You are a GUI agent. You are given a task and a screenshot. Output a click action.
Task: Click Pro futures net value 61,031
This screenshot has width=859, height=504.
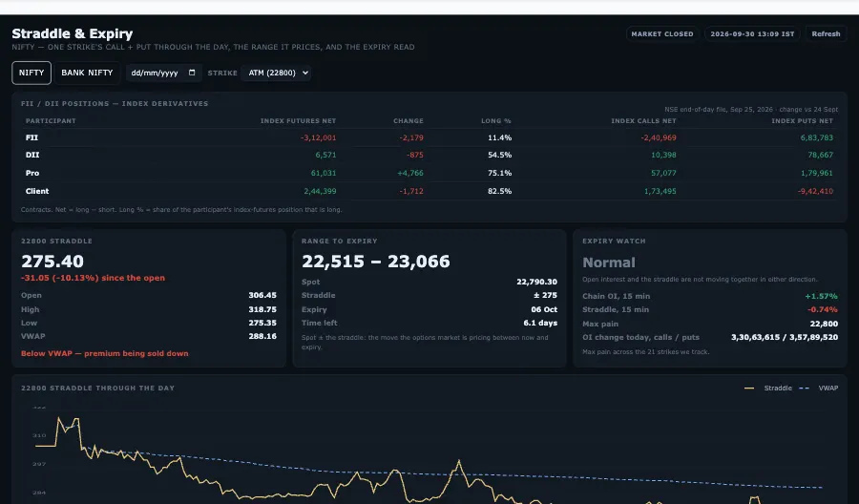[324, 173]
